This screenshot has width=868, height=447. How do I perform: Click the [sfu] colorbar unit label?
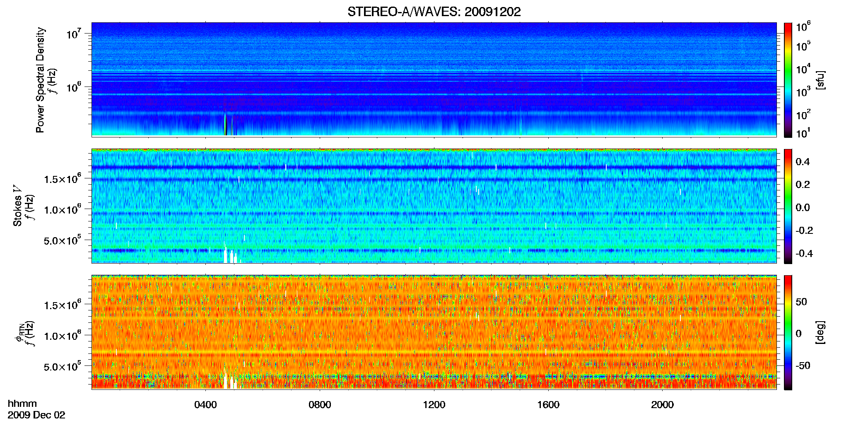click(x=820, y=80)
